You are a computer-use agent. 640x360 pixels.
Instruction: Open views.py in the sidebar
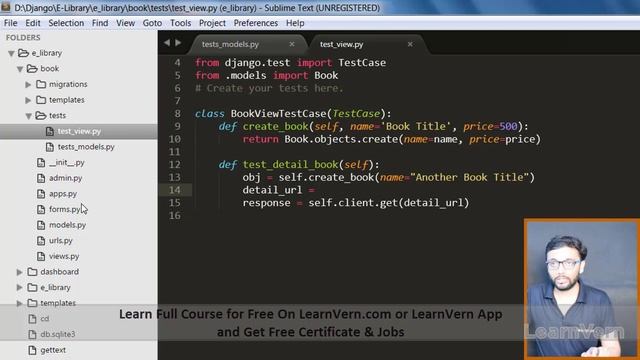point(64,256)
